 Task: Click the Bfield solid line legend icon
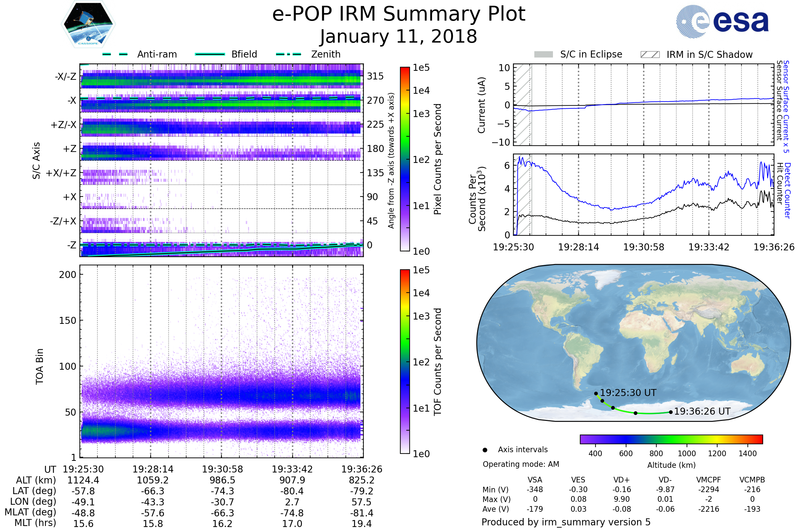210,54
